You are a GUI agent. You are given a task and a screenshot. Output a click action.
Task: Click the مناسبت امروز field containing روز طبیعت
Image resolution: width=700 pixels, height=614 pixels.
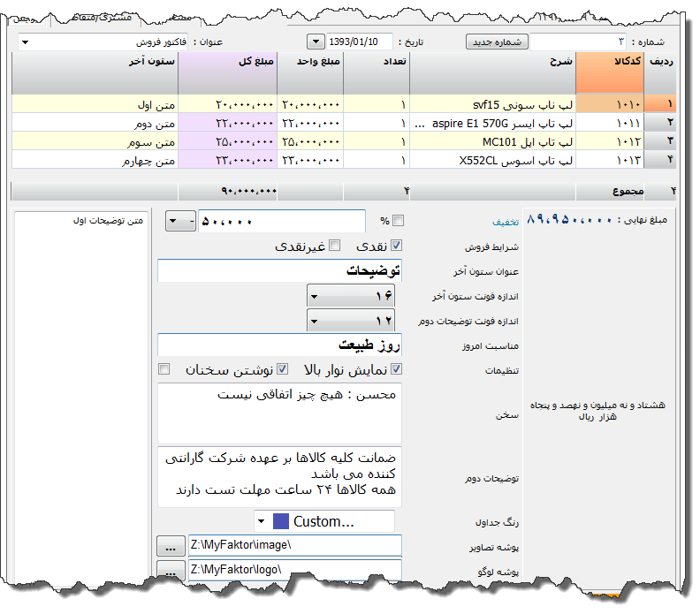(279, 345)
